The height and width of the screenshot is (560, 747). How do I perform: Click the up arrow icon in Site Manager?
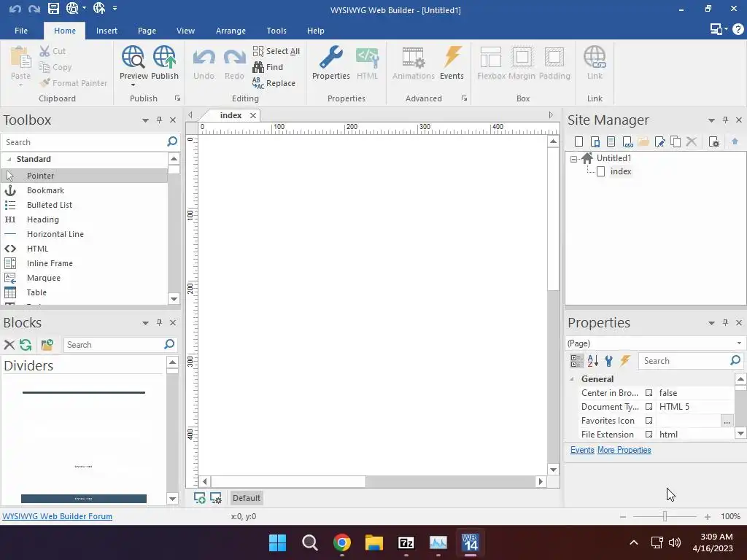(735, 141)
